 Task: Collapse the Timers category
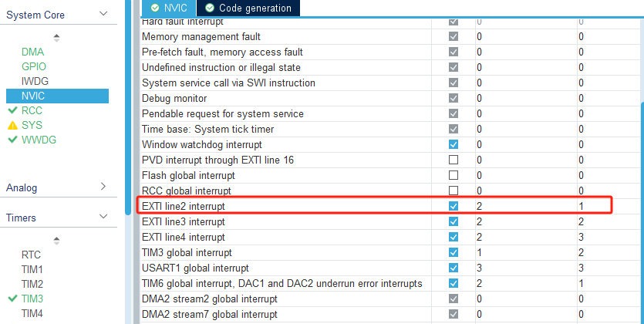103,218
